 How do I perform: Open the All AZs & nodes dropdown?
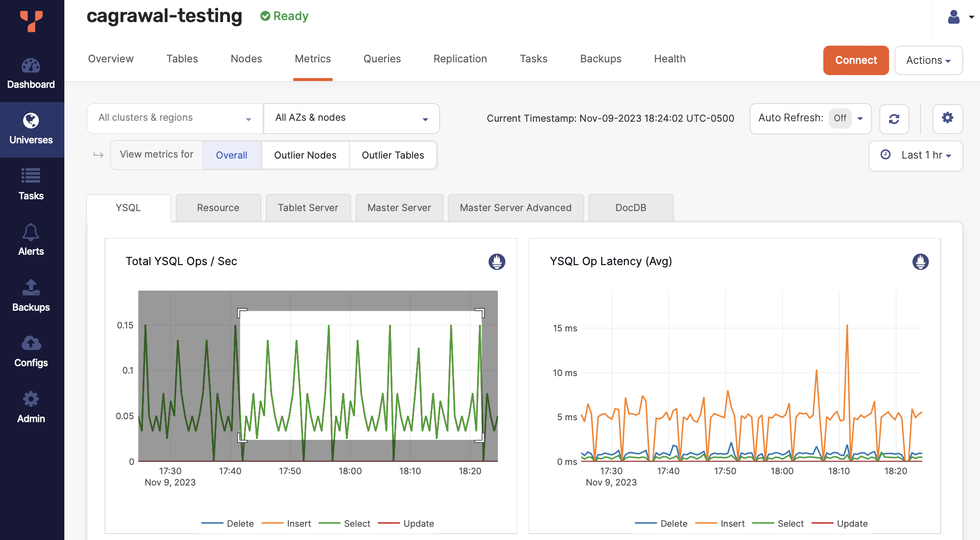[351, 118]
